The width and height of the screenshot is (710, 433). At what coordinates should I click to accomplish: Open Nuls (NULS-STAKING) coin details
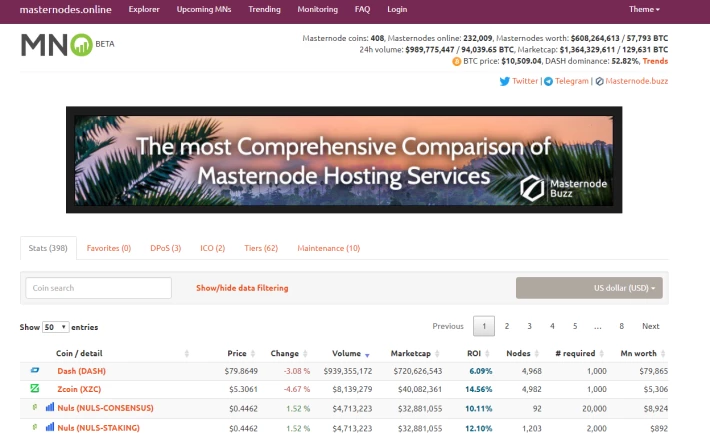coord(99,428)
